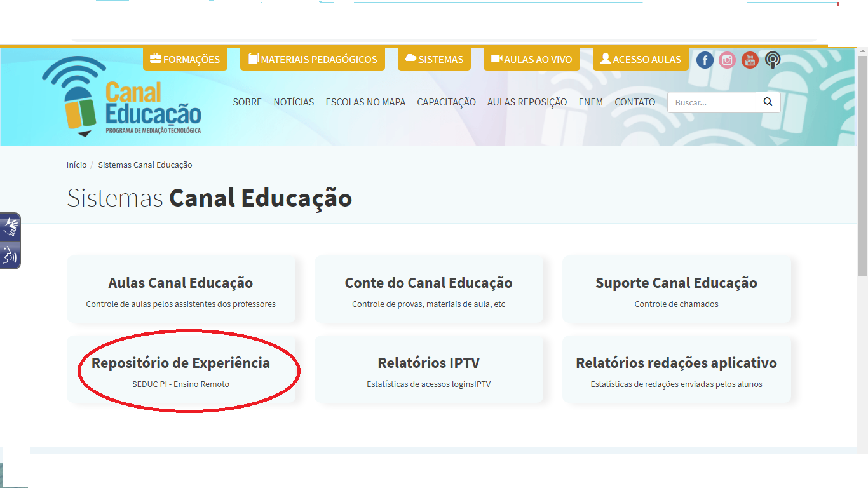The image size is (868, 488).
Task: Go to AULAS AO VIVO
Action: pos(531,59)
